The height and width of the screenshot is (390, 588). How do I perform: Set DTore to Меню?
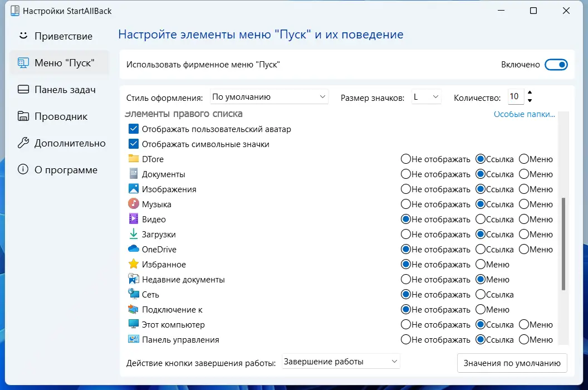[x=524, y=159]
